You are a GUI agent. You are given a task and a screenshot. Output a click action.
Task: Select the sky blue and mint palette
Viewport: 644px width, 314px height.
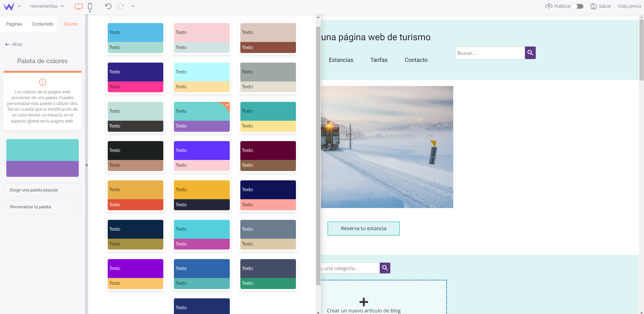coord(135,38)
